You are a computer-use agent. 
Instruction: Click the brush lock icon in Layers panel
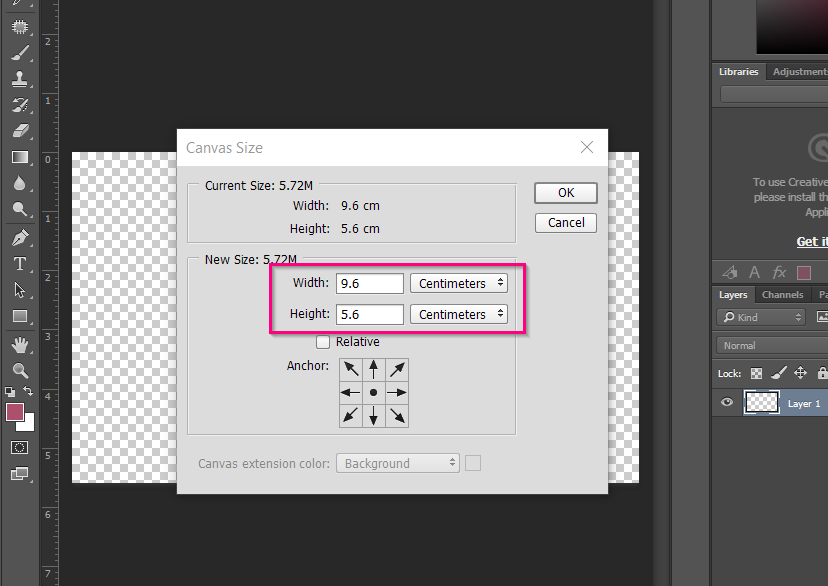coord(777,372)
